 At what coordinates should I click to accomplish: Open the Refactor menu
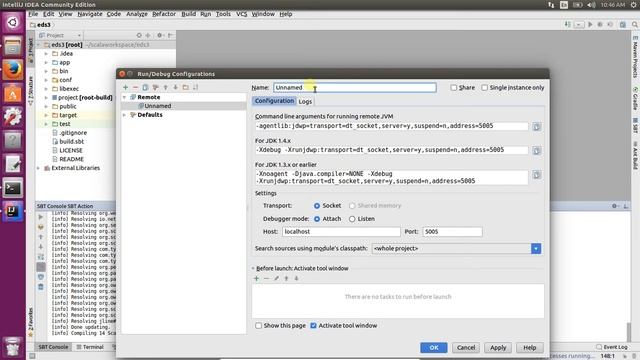(x=164, y=14)
